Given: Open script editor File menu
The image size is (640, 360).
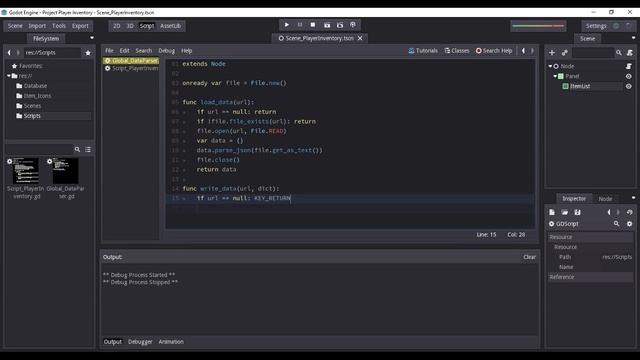Looking at the screenshot, I should coord(109,51).
